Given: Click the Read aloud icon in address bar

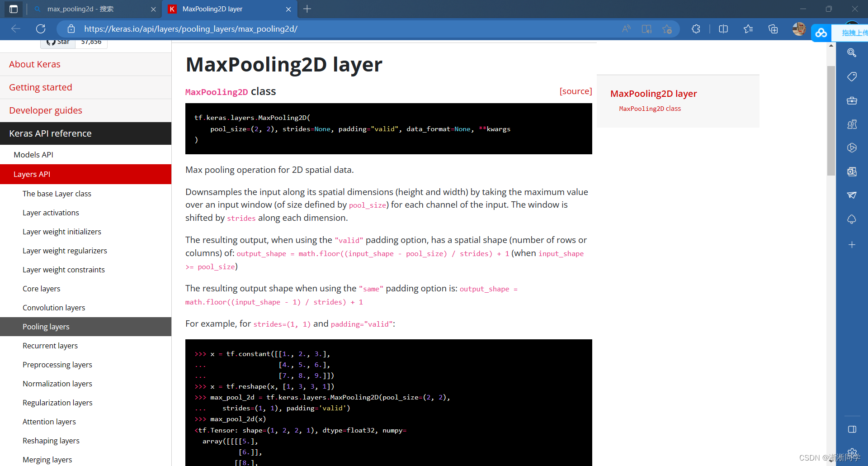Looking at the screenshot, I should tap(626, 29).
